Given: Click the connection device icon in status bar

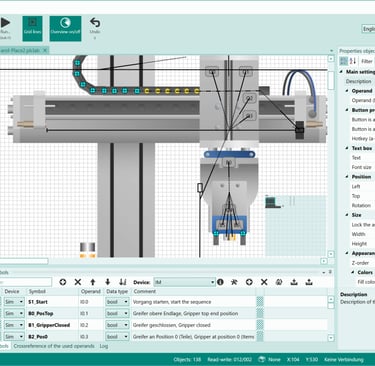Looking at the screenshot, I should [x=262, y=359].
